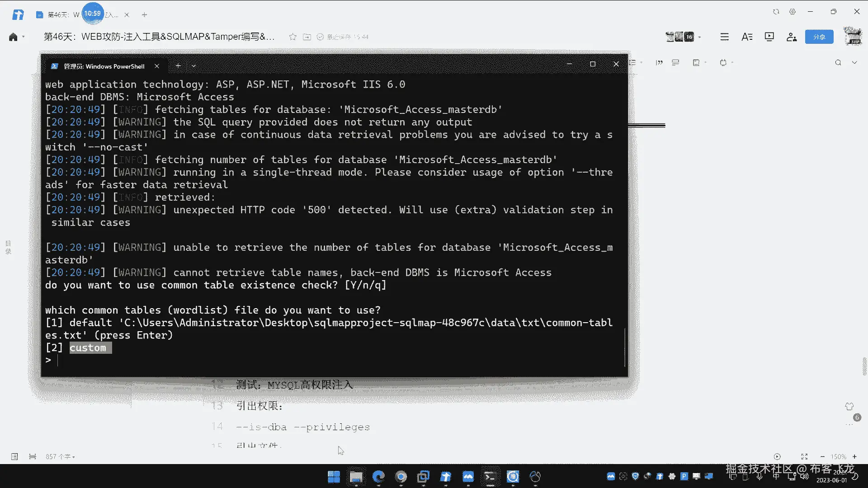Select the 管理员: Windows PowerShell tab

pyautogui.click(x=104, y=66)
